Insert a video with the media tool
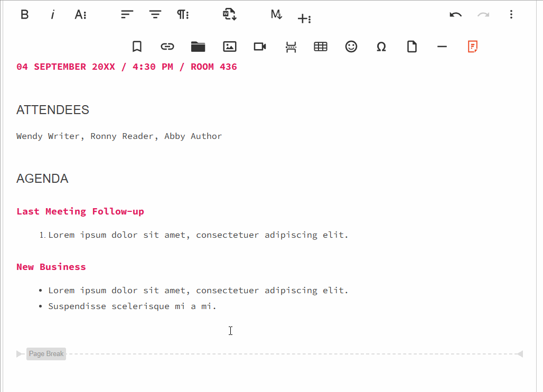Image resolution: width=543 pixels, height=392 pixels. coord(259,46)
